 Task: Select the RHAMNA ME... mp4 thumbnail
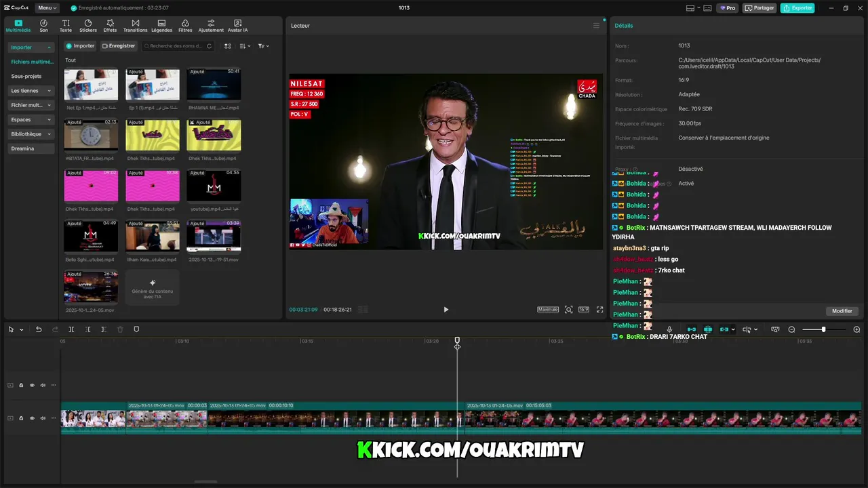point(214,84)
